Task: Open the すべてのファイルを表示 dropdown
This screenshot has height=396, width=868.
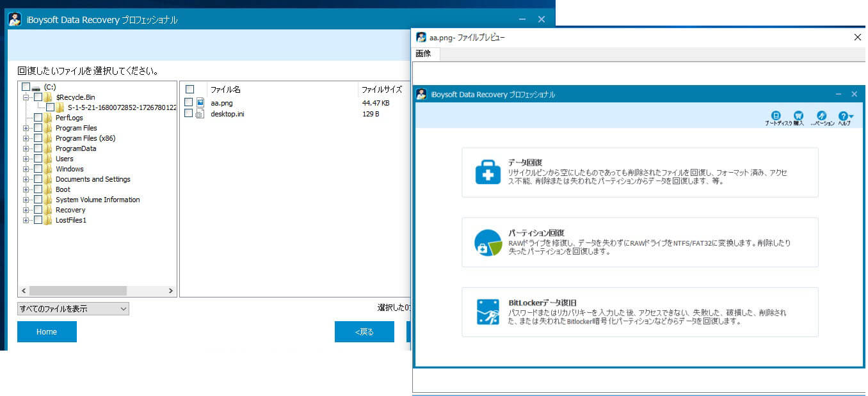Action: point(73,309)
